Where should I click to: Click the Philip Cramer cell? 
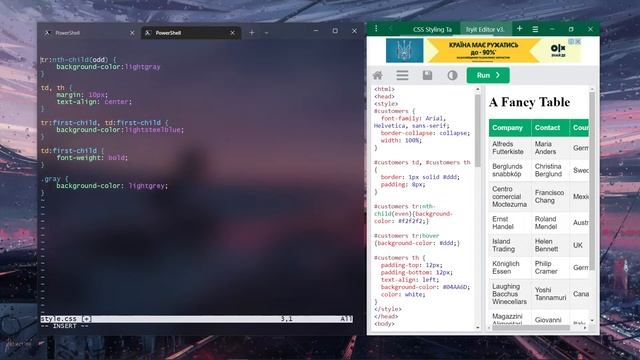click(550, 267)
